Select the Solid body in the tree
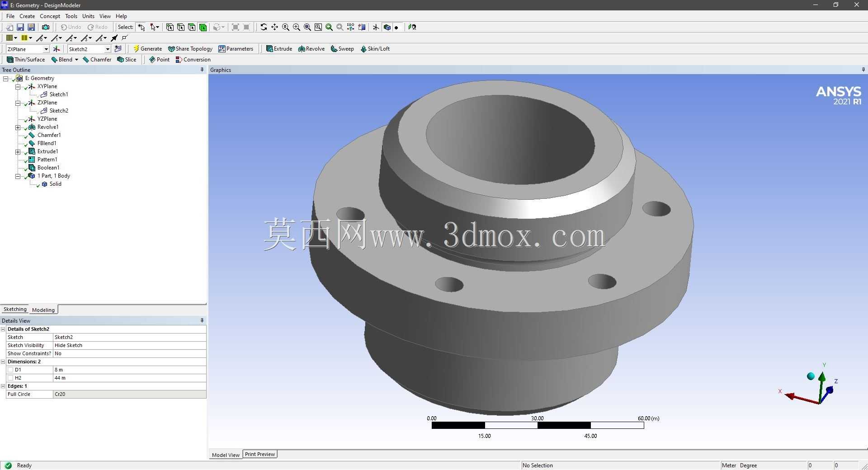 (55, 184)
